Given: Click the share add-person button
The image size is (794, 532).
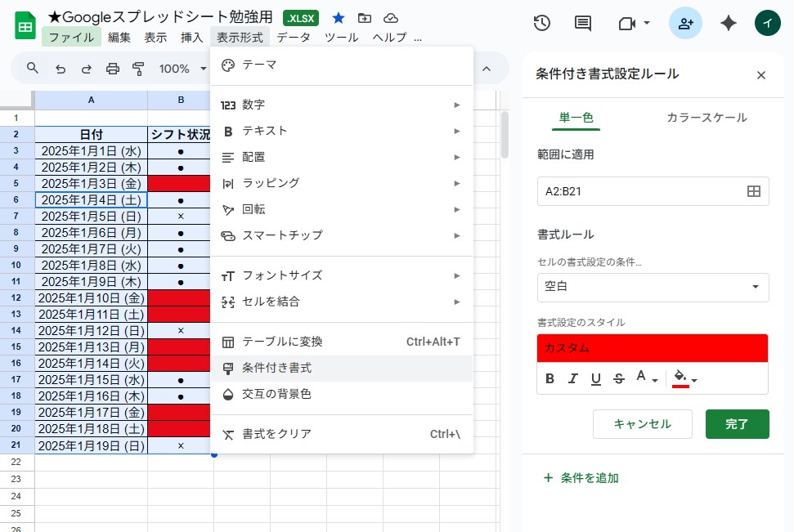Looking at the screenshot, I should coord(685,24).
